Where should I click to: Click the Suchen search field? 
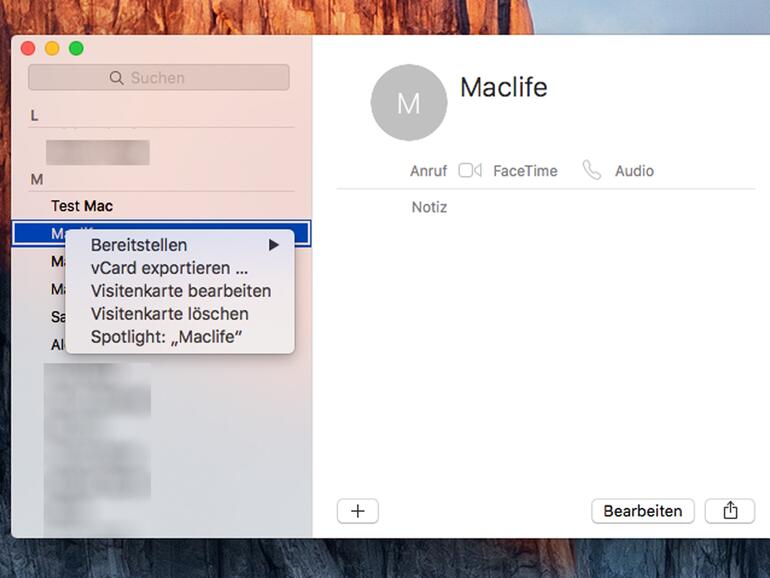click(159, 78)
